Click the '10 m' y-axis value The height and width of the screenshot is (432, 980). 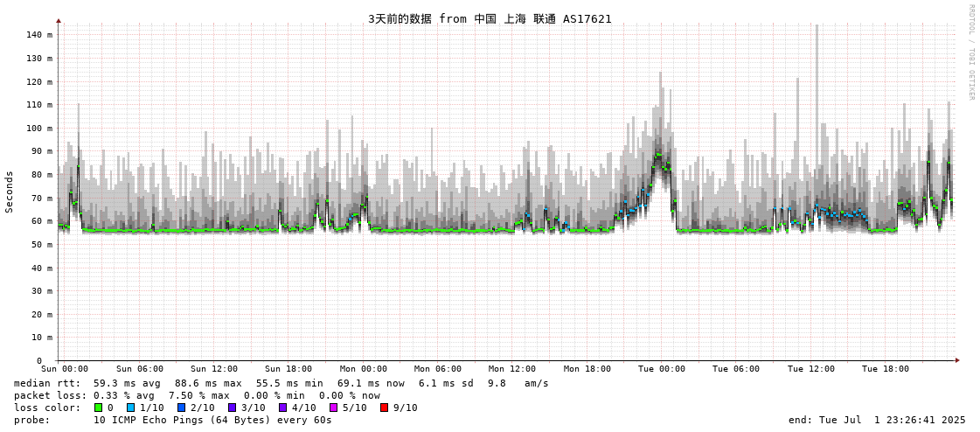pyautogui.click(x=41, y=338)
